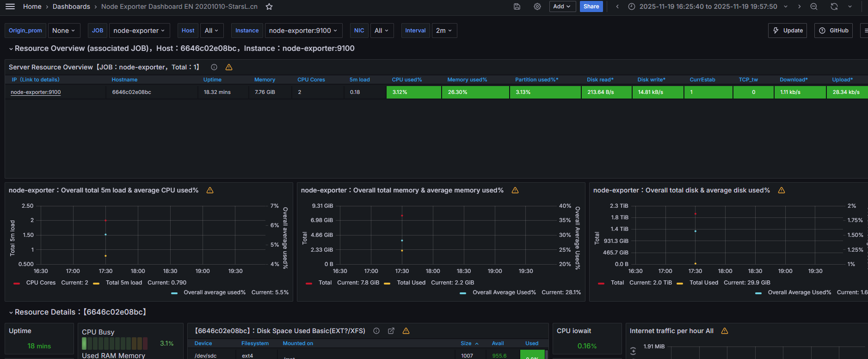The height and width of the screenshot is (359, 868).
Task: Click info icon on Disk Space Used panel
Action: click(376, 331)
